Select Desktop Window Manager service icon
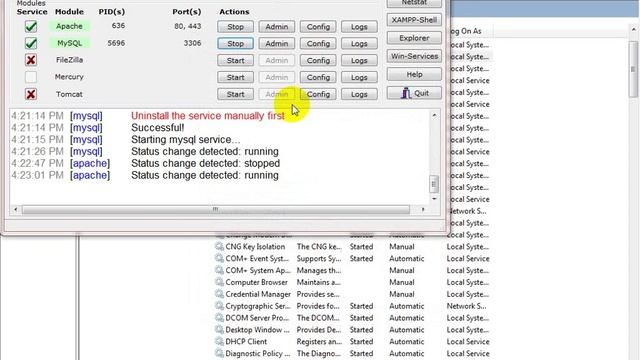 coord(220,329)
